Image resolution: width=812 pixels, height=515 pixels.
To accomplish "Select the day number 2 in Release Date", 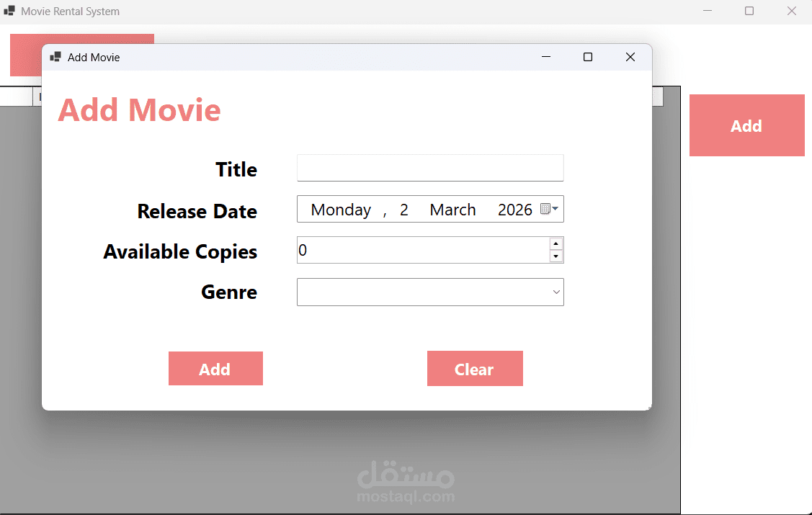I will (404, 210).
